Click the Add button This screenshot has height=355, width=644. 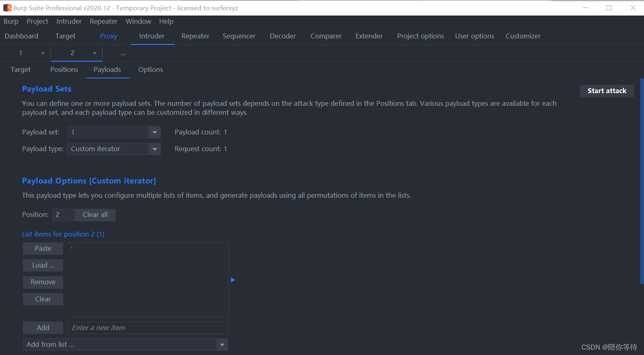pos(43,328)
